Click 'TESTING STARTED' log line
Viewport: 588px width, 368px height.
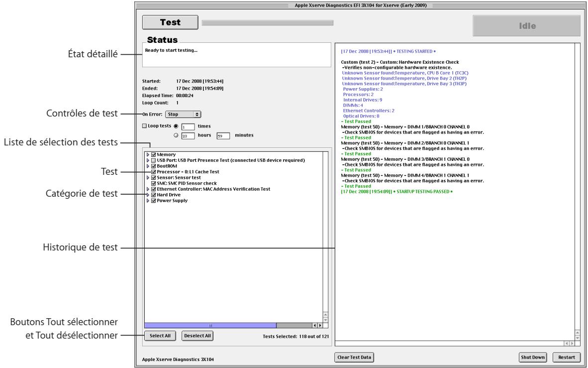coord(388,51)
